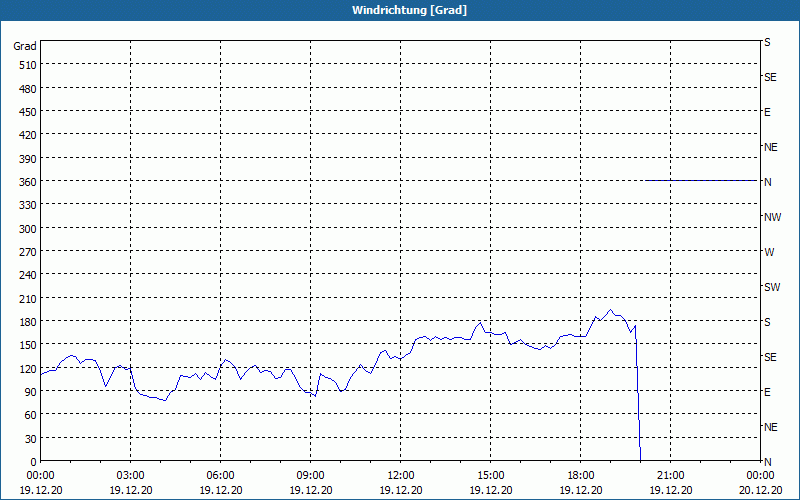Click the "N" compass label beside 0
The image size is (800, 500).
[x=767, y=462]
